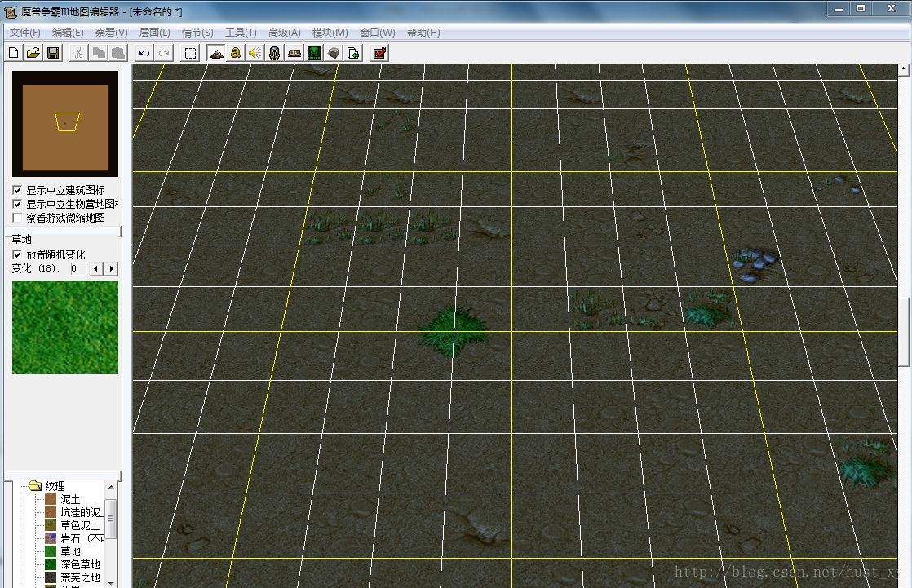Click the green grass texture preview

pyautogui.click(x=65, y=327)
